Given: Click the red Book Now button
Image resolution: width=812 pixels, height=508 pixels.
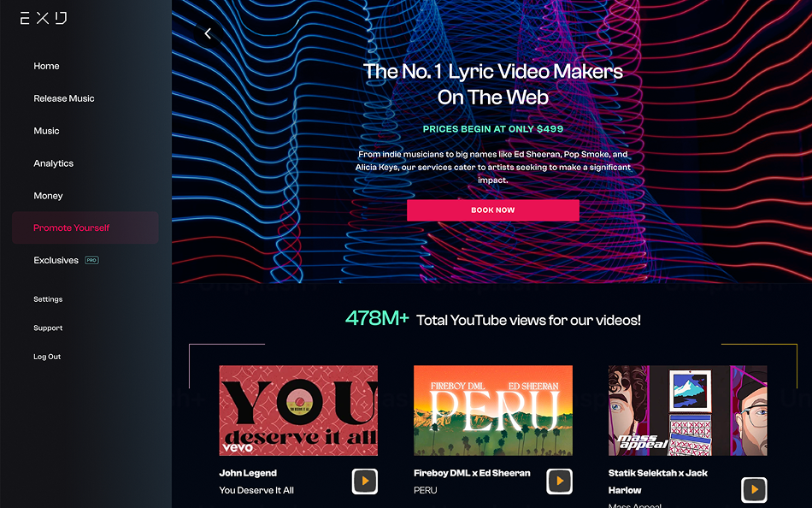Looking at the screenshot, I should pyautogui.click(x=493, y=210).
